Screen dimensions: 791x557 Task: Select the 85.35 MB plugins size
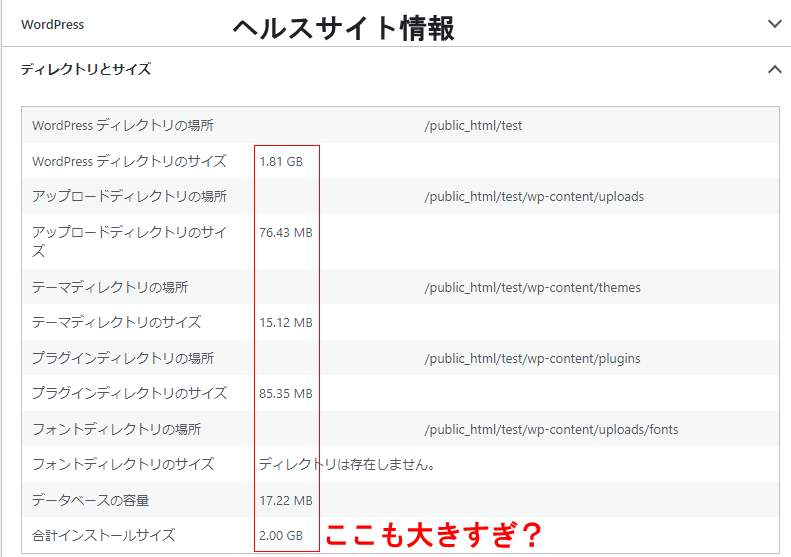click(286, 394)
